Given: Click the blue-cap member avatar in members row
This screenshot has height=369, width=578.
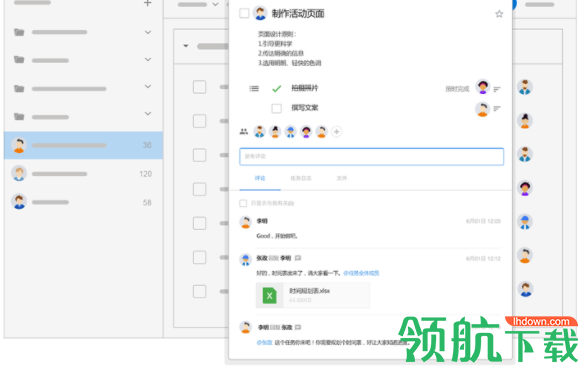Looking at the screenshot, I should pos(290,132).
